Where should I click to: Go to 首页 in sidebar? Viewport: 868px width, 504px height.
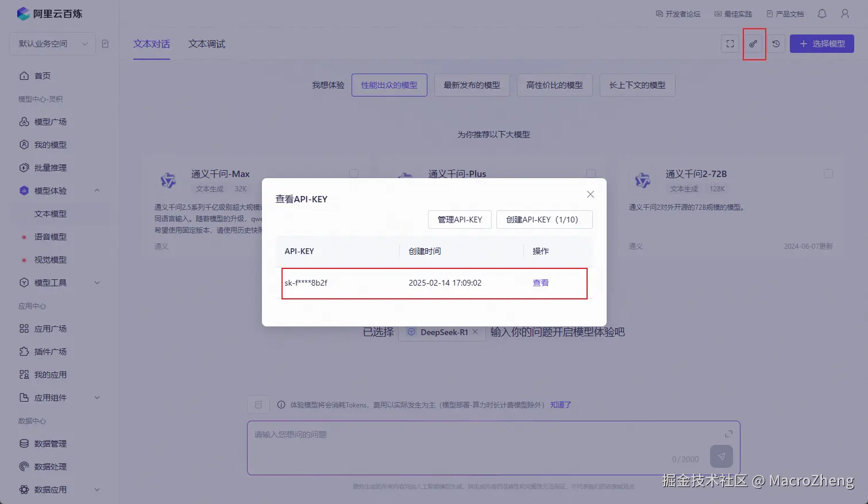(x=43, y=76)
